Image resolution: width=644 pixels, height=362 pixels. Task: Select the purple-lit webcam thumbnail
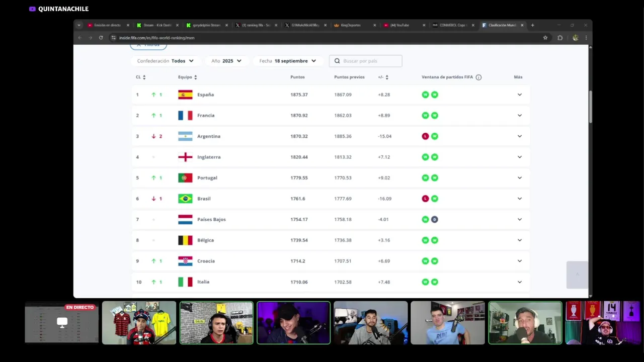(293, 323)
